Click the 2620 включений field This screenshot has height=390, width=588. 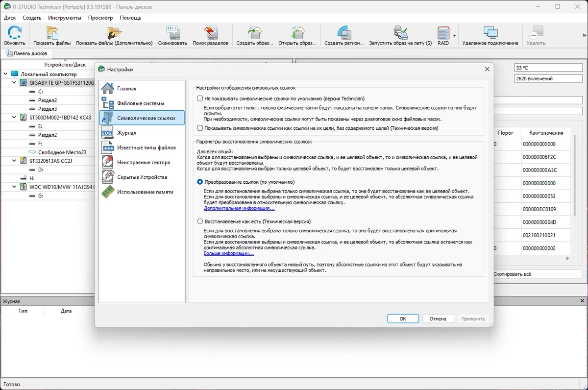(x=548, y=78)
